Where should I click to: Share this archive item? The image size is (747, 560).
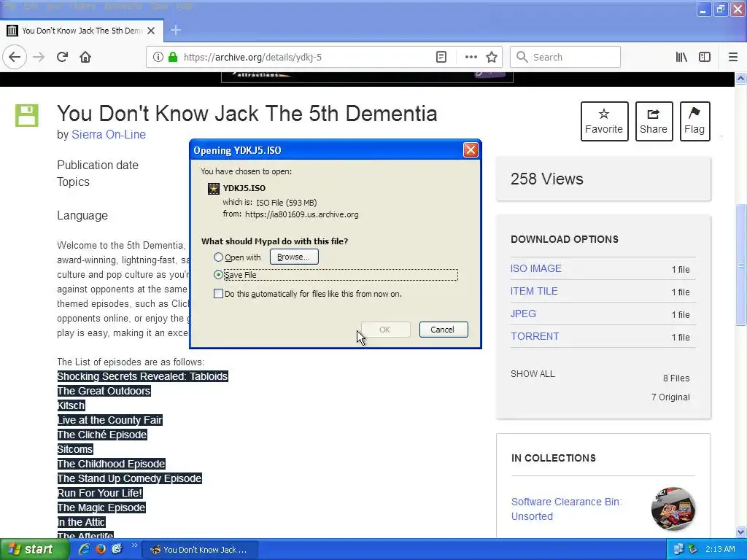[654, 121]
